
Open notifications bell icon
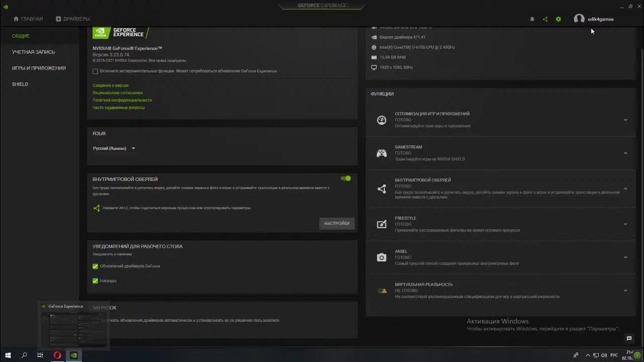pyautogui.click(x=532, y=19)
